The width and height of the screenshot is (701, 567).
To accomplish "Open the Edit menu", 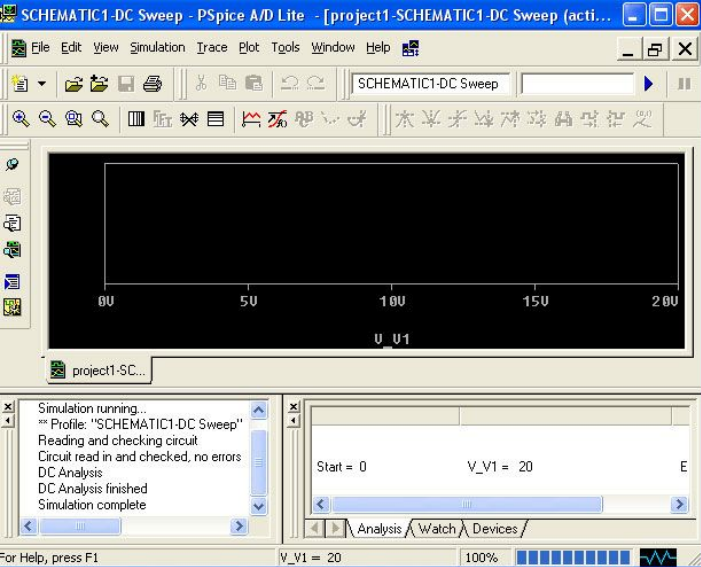I will pos(71,47).
